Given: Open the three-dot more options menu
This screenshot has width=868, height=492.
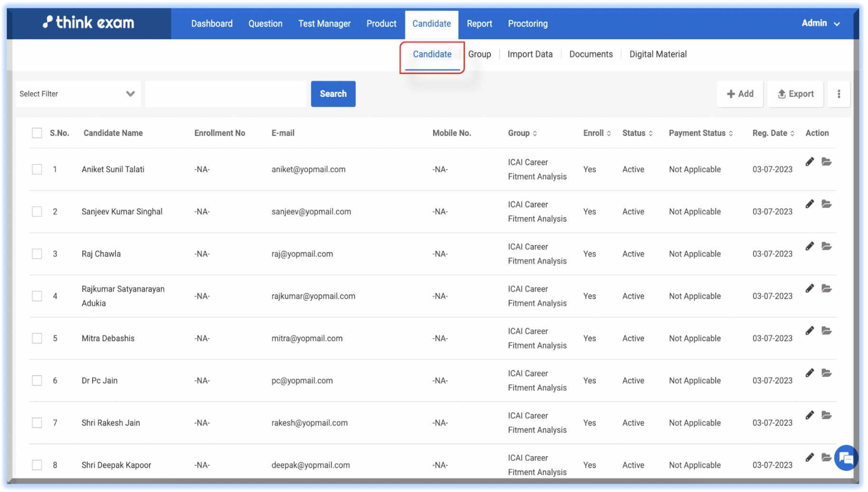Looking at the screenshot, I should (x=839, y=94).
